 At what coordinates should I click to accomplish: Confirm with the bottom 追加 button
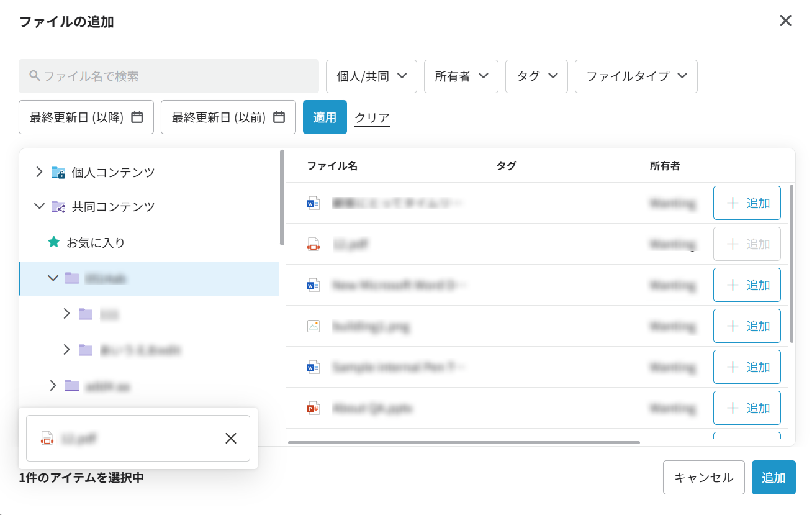(774, 477)
